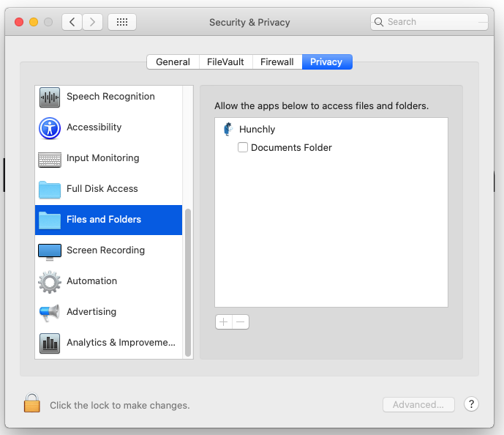Select Advertising text in the list
Image resolution: width=504 pixels, height=435 pixels.
click(x=91, y=312)
